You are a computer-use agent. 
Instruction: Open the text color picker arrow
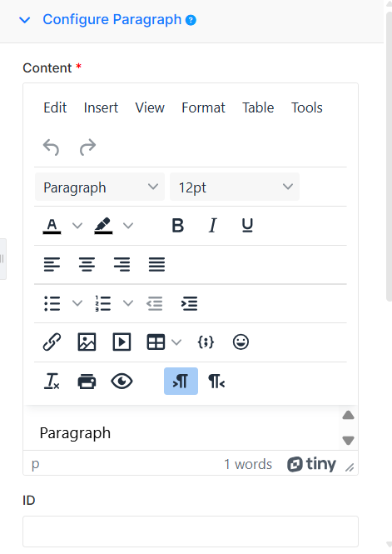point(77,225)
